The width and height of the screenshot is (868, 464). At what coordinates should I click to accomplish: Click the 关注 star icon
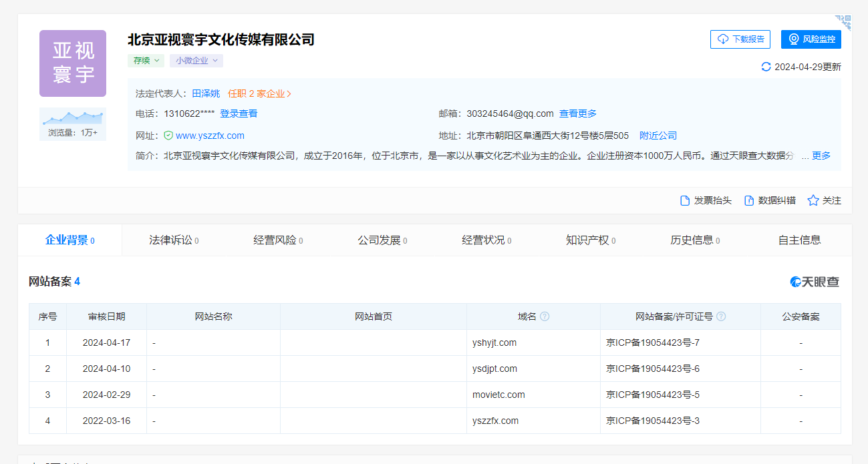pos(813,200)
